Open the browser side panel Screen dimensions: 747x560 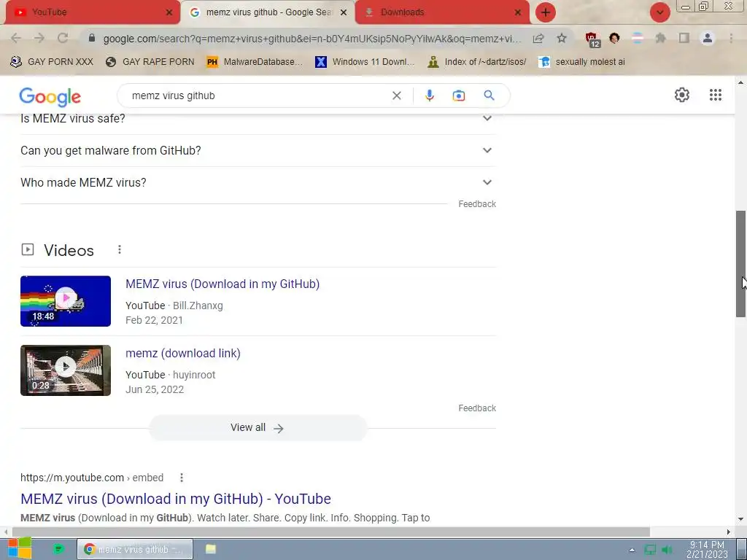[684, 38]
